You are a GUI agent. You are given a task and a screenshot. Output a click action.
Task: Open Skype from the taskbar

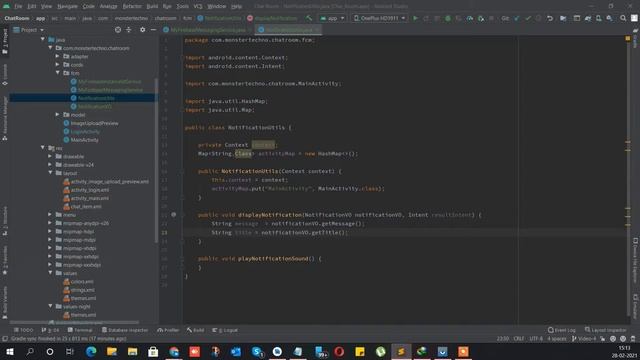pos(257,351)
